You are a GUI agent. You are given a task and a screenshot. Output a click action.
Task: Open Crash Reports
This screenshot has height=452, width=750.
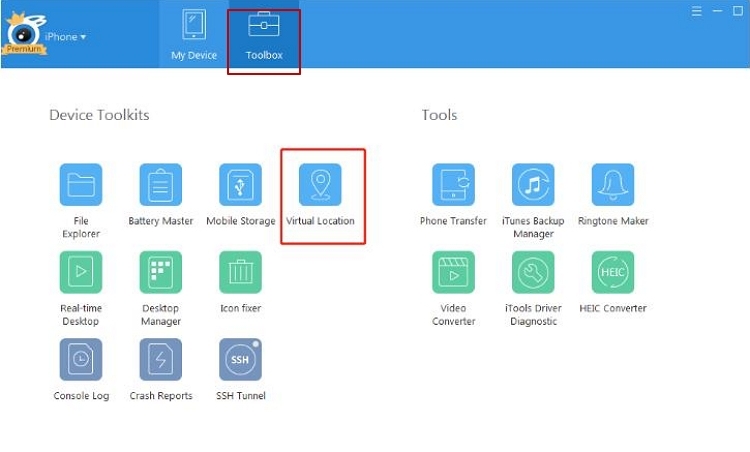(161, 359)
